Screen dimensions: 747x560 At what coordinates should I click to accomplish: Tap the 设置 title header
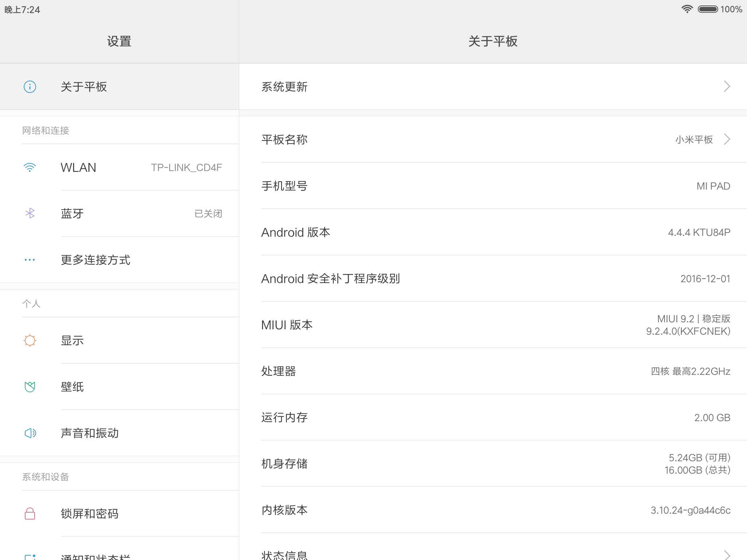[119, 41]
